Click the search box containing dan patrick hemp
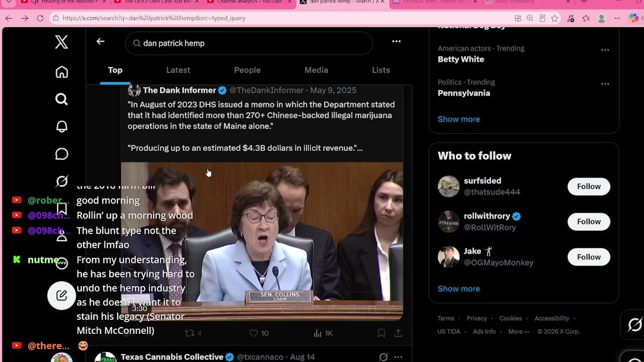 [x=249, y=43]
